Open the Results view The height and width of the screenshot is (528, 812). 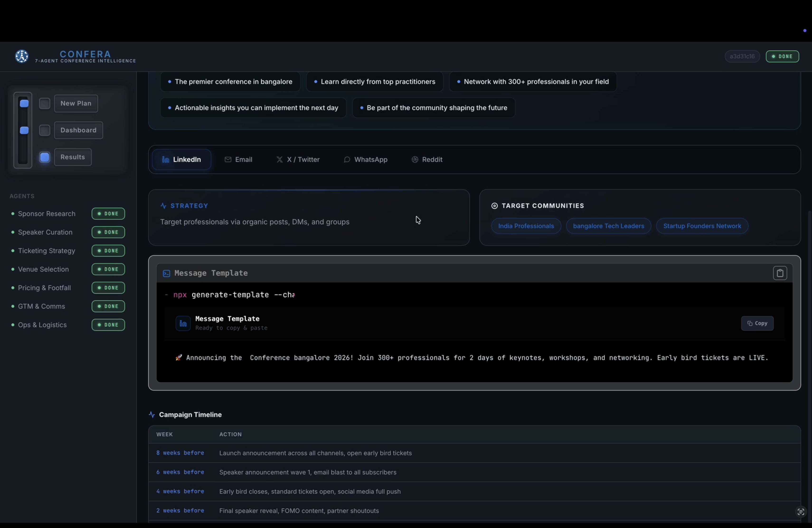pos(73,157)
